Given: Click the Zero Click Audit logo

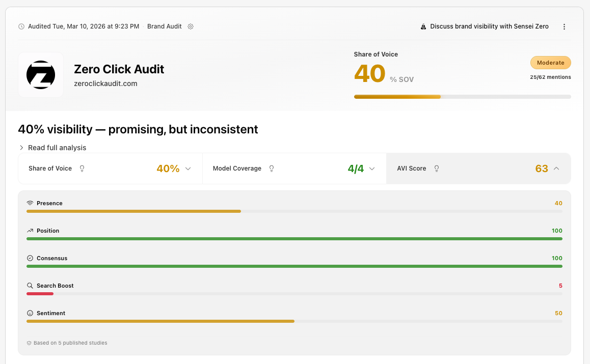Looking at the screenshot, I should click(x=41, y=75).
